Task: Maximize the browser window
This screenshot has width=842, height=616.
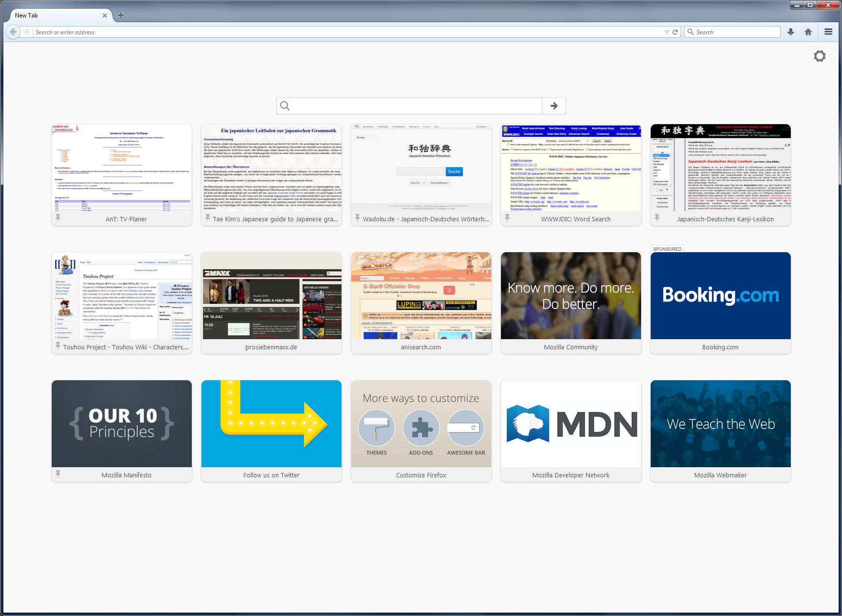Action: (x=810, y=5)
